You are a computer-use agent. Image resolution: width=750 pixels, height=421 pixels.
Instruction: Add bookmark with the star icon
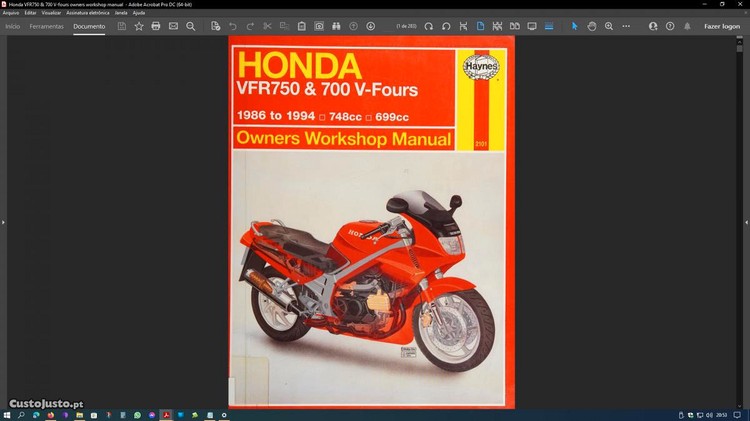click(139, 26)
